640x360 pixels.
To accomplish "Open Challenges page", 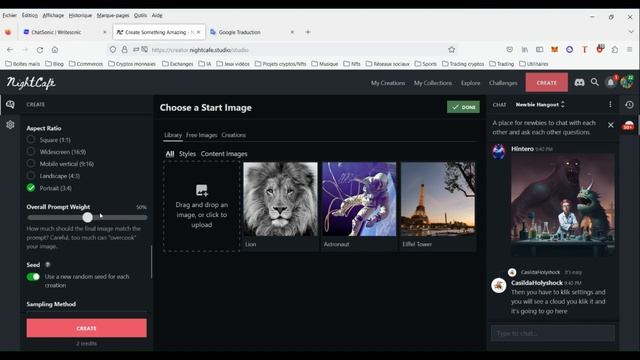I will tap(503, 83).
